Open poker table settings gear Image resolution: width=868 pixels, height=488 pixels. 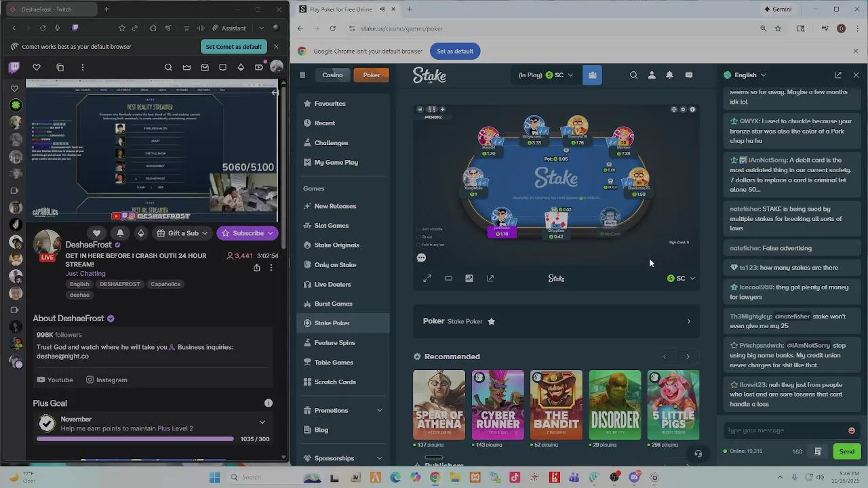683,109
